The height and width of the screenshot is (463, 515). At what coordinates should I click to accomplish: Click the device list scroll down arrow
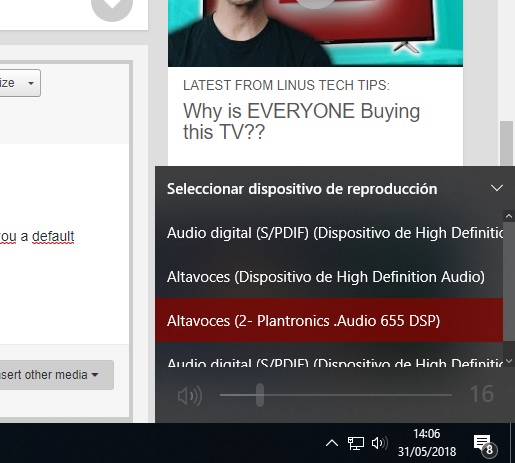509,361
